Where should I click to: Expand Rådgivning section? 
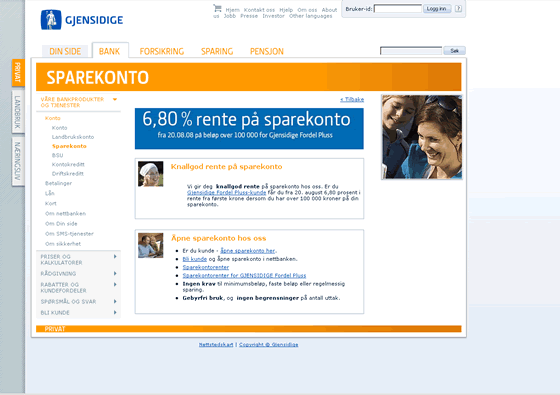click(79, 274)
